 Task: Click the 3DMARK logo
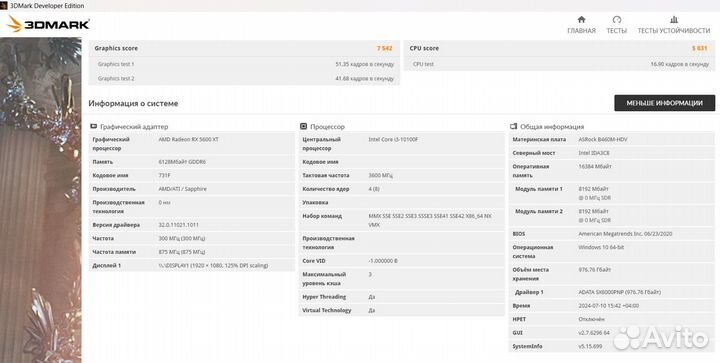pyautogui.click(x=48, y=24)
